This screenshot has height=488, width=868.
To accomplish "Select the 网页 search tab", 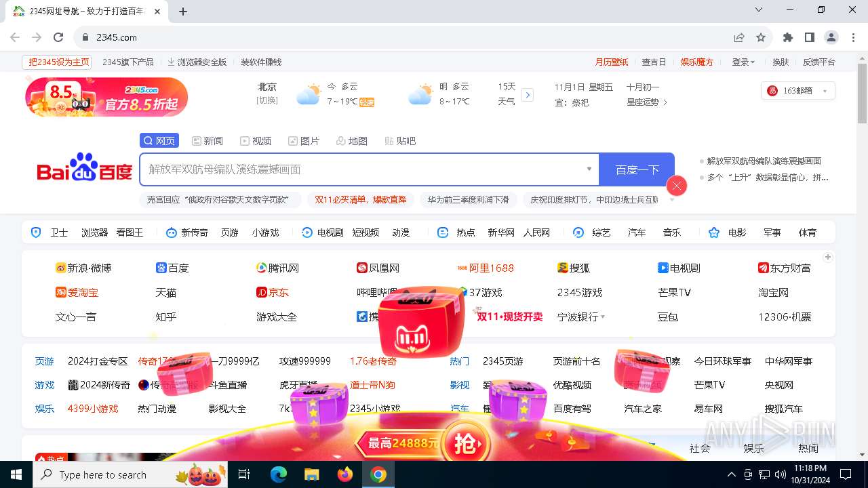I will (x=159, y=140).
